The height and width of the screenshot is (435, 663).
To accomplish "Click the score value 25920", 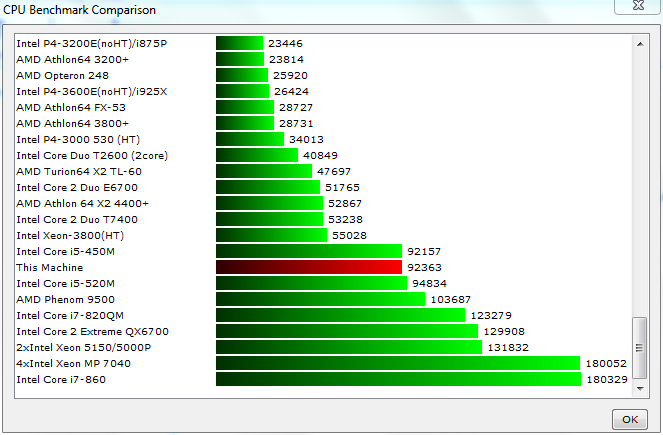I will (290, 76).
